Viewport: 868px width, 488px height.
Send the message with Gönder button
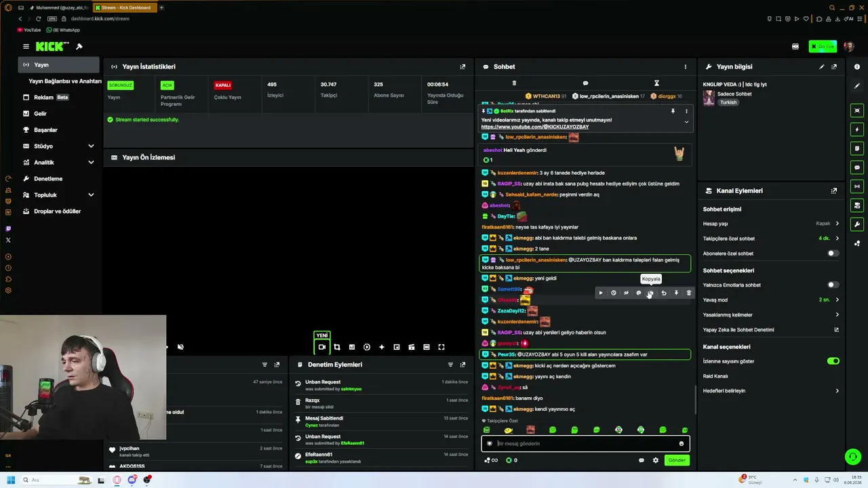(677, 460)
